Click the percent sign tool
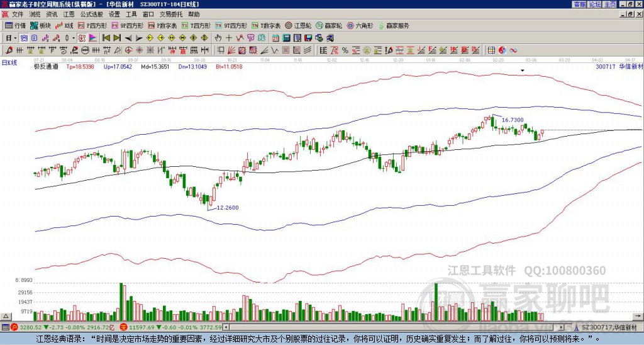 point(345,50)
